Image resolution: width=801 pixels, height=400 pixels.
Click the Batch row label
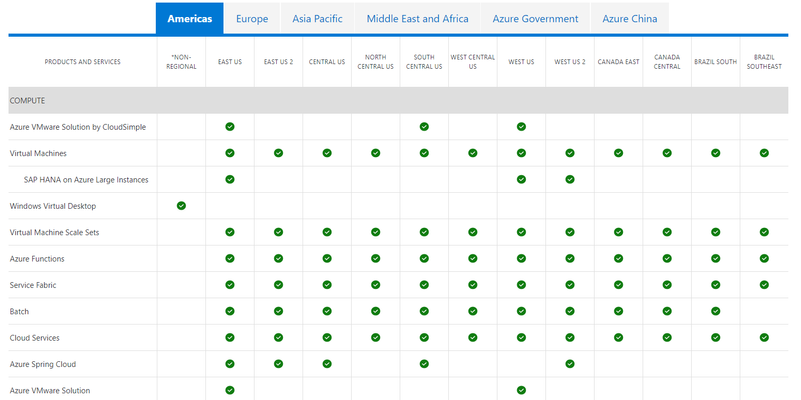(x=19, y=312)
